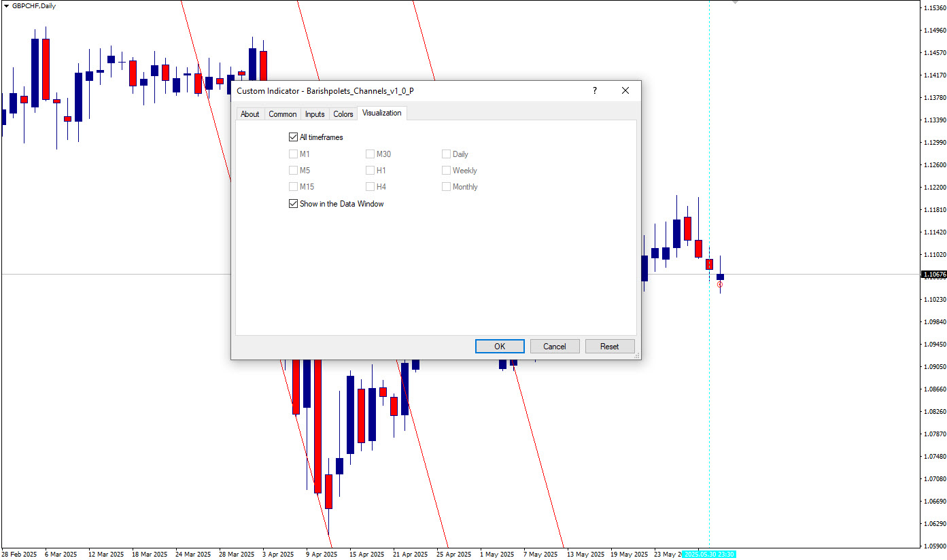The width and height of the screenshot is (947, 560).
Task: Toggle the Daily timeframe checkbox
Action: pyautogui.click(x=446, y=154)
